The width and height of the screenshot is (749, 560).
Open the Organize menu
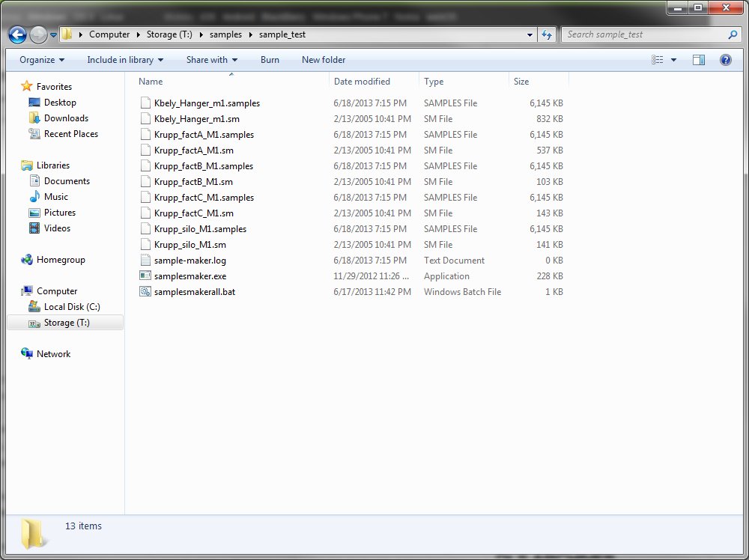pos(41,60)
